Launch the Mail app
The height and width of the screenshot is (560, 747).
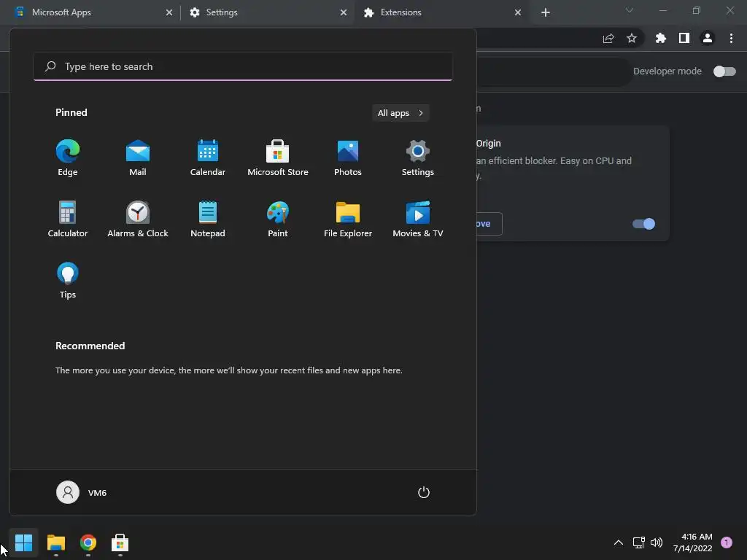[x=138, y=158]
